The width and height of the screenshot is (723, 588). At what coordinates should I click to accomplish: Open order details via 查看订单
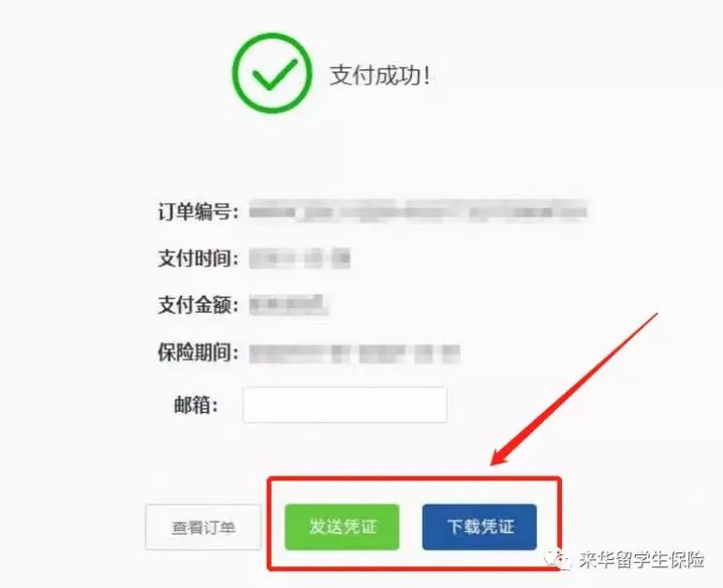click(x=203, y=527)
